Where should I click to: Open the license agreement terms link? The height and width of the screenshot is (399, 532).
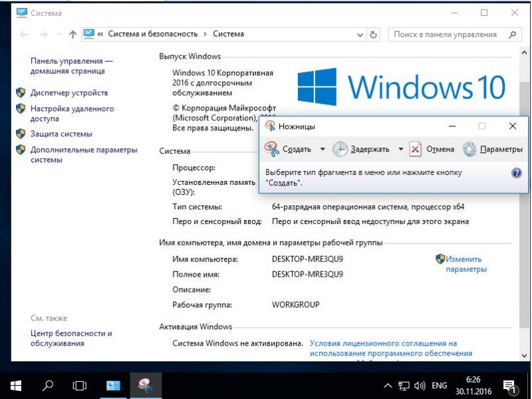coord(391,348)
